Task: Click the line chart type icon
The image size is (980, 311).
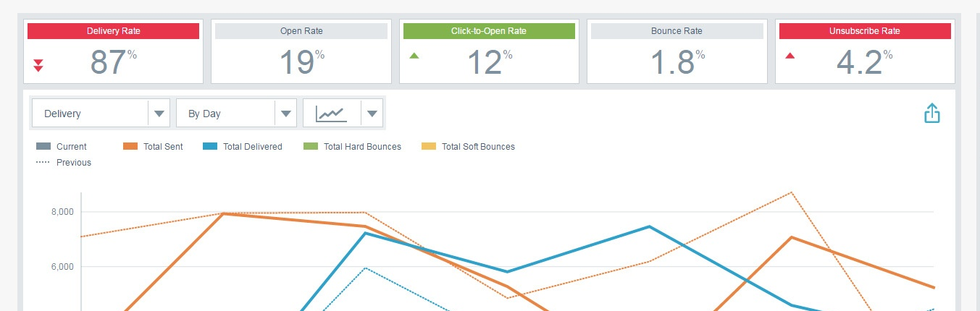Action: (x=330, y=113)
